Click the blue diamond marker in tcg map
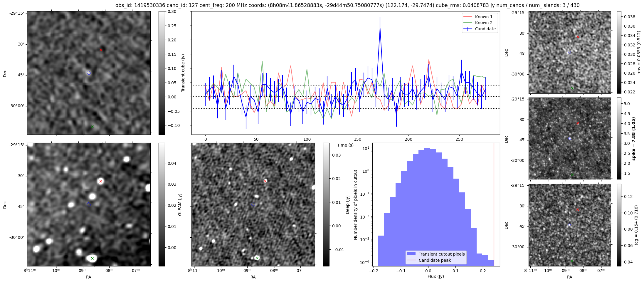Viewport: 644px width, 282px height. [570, 225]
